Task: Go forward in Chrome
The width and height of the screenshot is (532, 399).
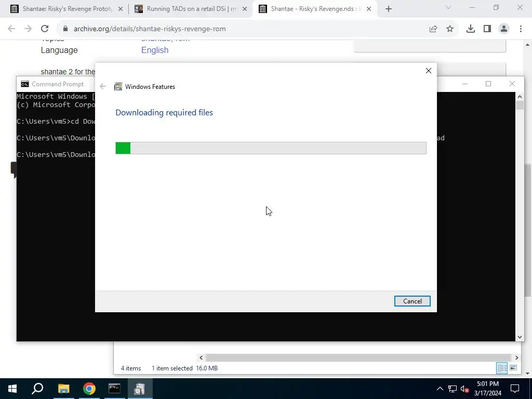Action: pos(28,29)
